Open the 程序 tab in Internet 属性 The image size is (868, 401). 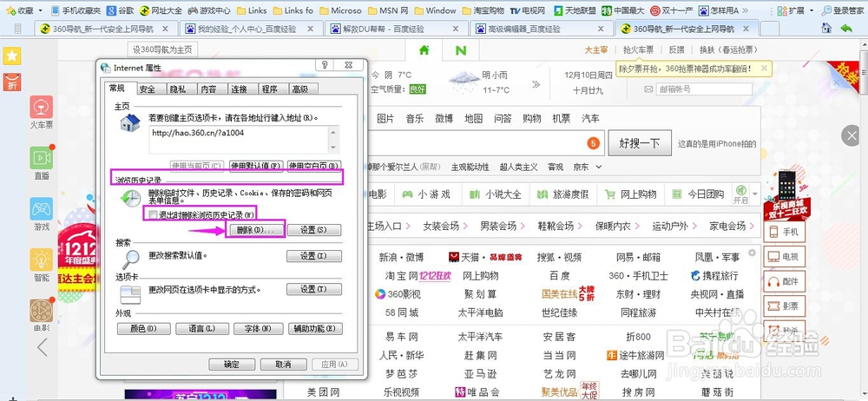pos(270,89)
